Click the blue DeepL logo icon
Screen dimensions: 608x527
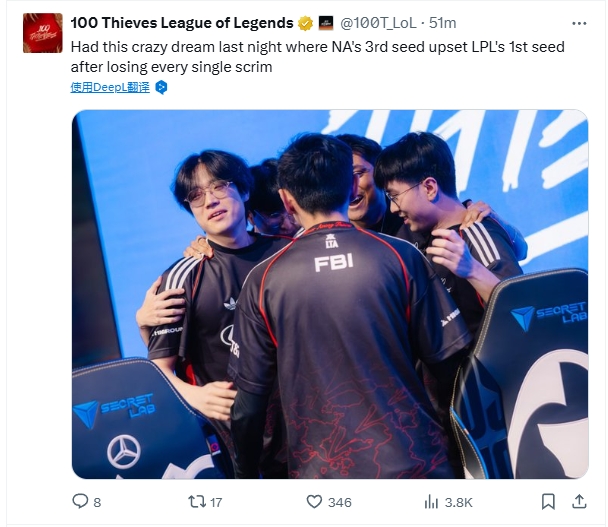161,87
